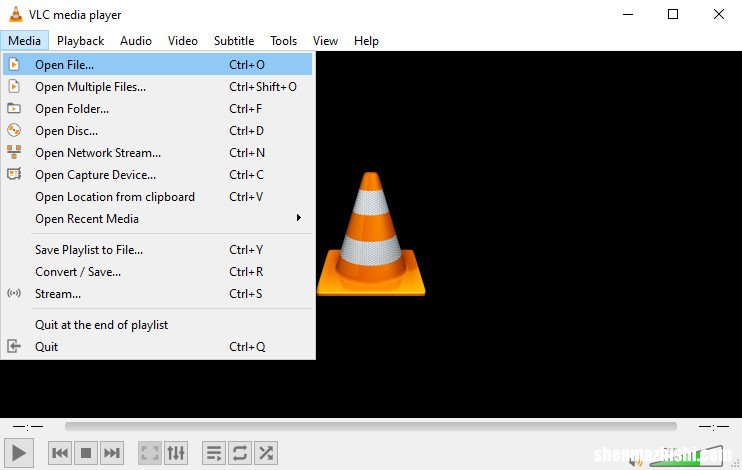Image resolution: width=742 pixels, height=470 pixels.
Task: Click the Open File icon
Action: click(14, 64)
